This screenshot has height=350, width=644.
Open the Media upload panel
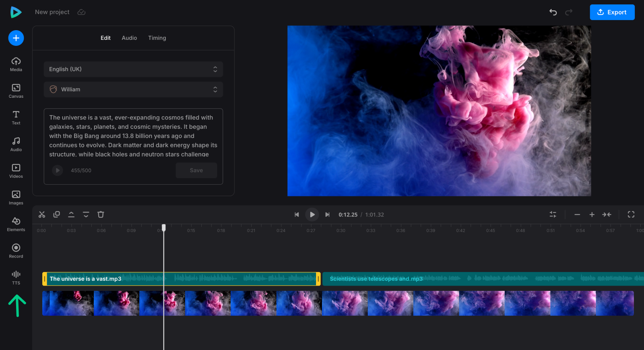click(x=16, y=64)
